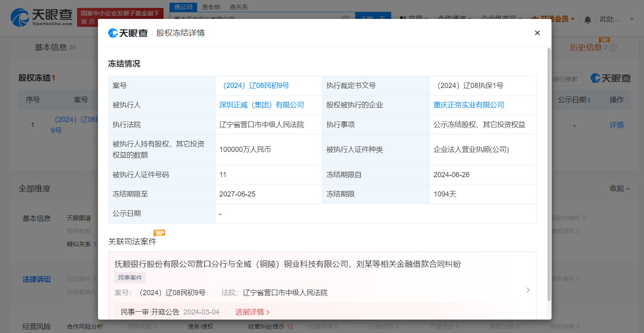Image resolution: width=644 pixels, height=333 pixels.
Task: Clear search box with the x icon
Action: [345, 18]
